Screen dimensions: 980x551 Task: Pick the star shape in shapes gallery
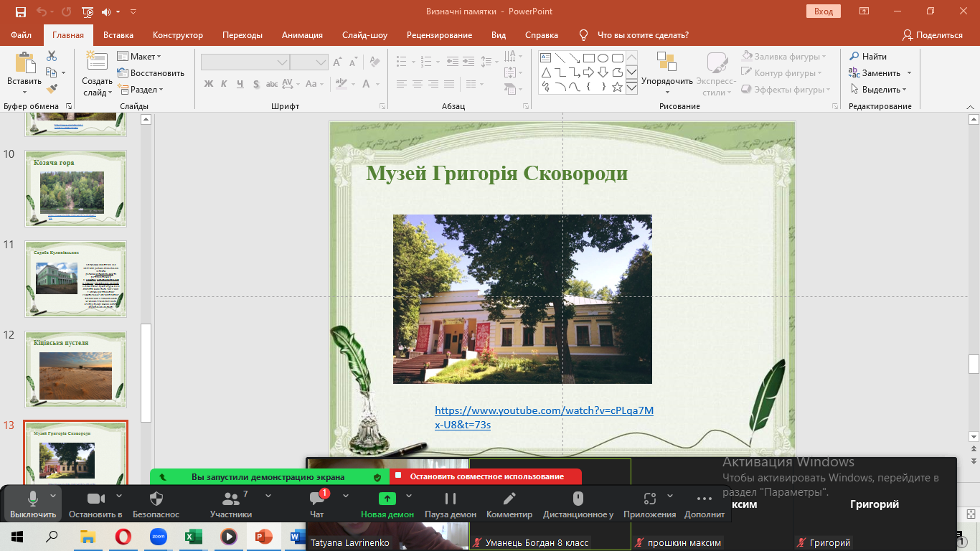pyautogui.click(x=617, y=87)
